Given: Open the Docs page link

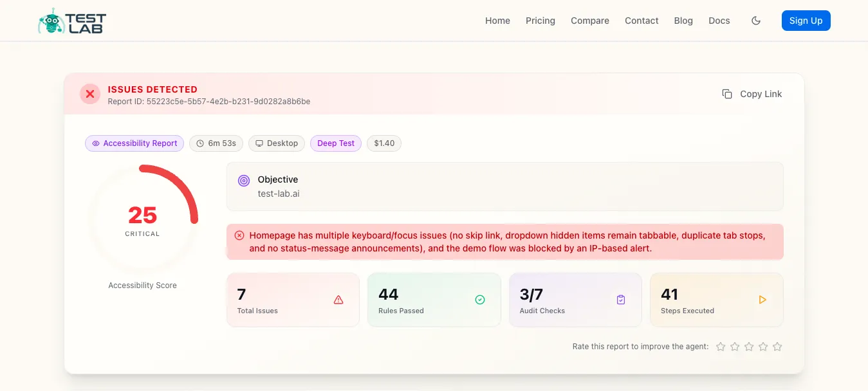Looking at the screenshot, I should pyautogui.click(x=719, y=21).
